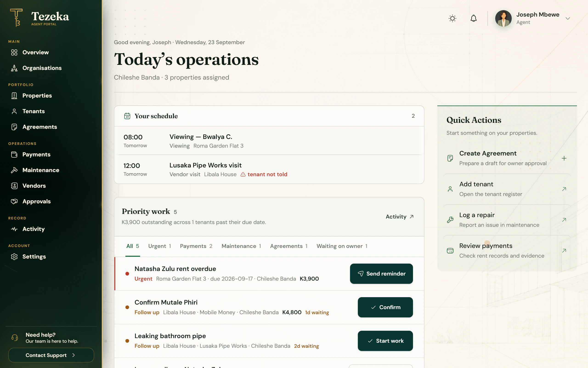Image resolution: width=588 pixels, height=368 pixels.
Task: Click the arrow icon on Log a repair row
Action: tap(564, 220)
